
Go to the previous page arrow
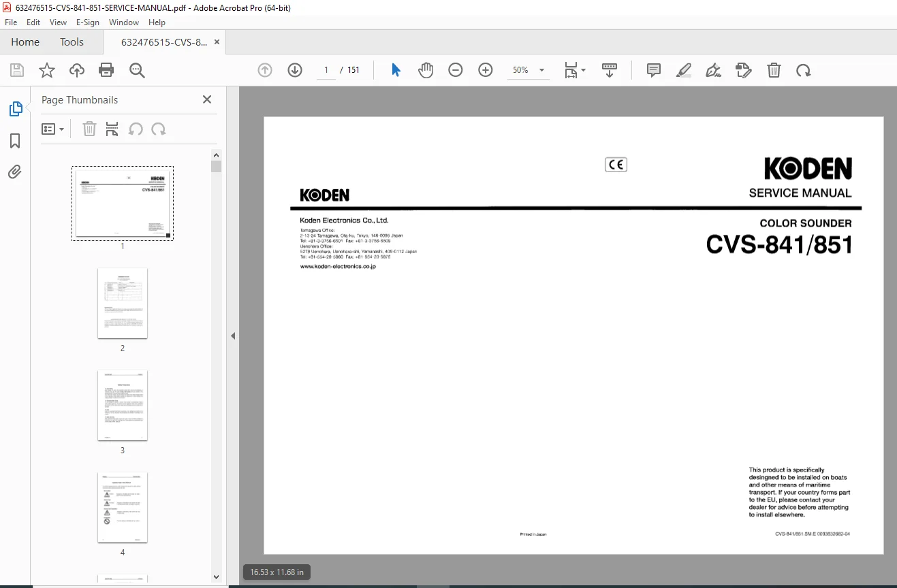coord(265,70)
